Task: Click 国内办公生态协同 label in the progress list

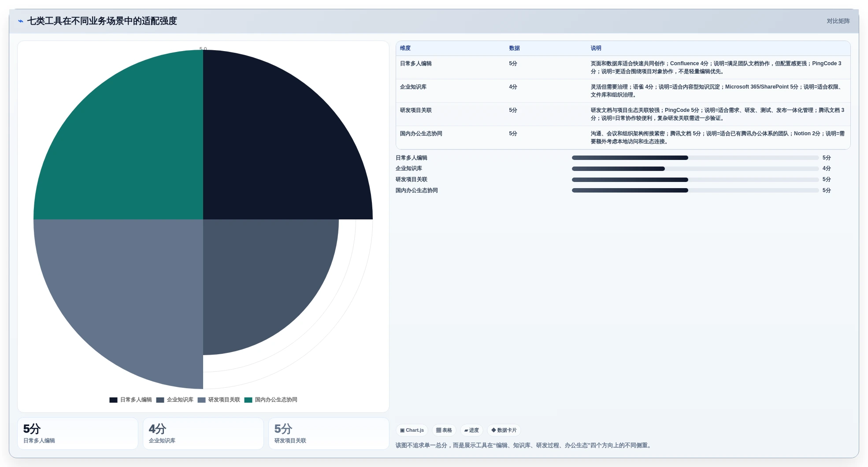Action: click(417, 190)
